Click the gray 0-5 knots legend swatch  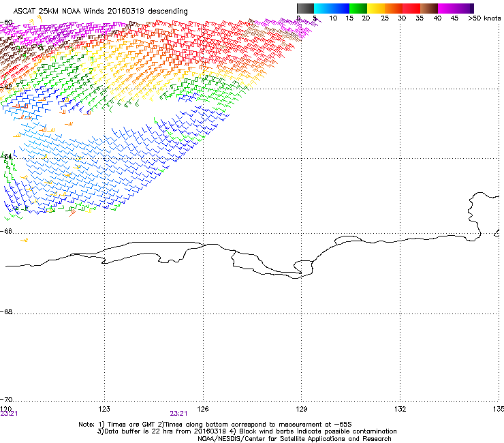click(305, 8)
